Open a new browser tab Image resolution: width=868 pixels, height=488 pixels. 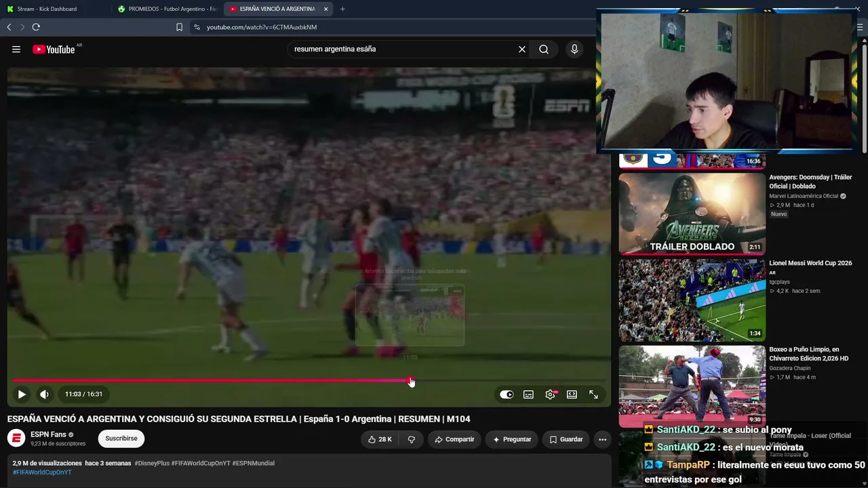click(342, 9)
